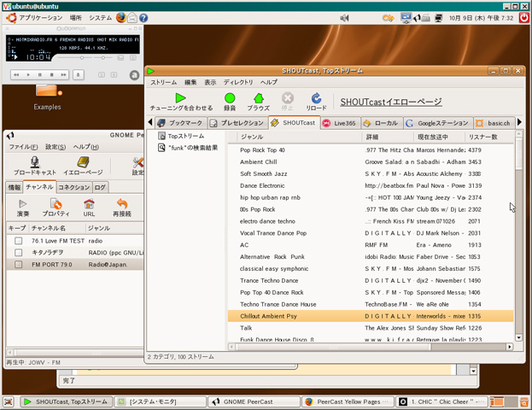Open the SHOUTcast Yellow Pages link
The width and height of the screenshot is (532, 410).
coord(391,102)
